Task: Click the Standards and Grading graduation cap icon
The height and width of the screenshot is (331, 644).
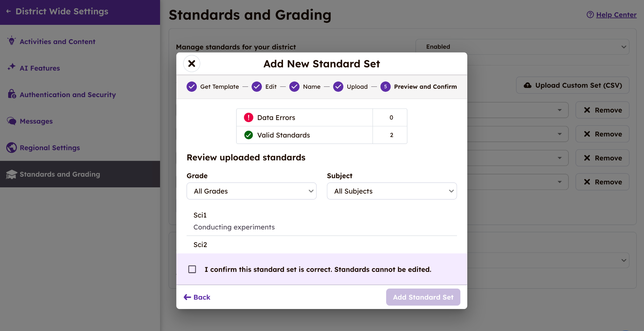Action: (12, 174)
